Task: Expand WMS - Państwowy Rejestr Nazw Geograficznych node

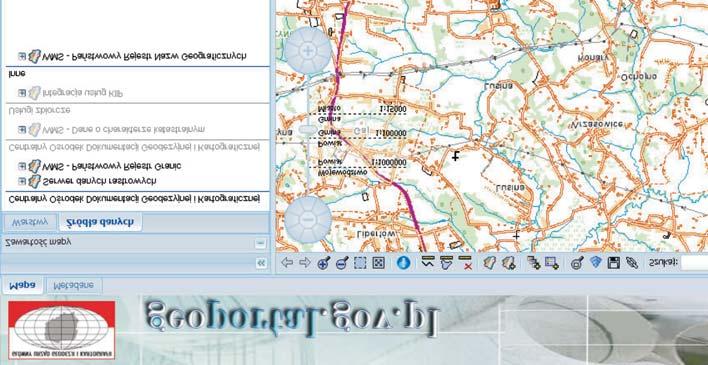Action: (x=22, y=56)
